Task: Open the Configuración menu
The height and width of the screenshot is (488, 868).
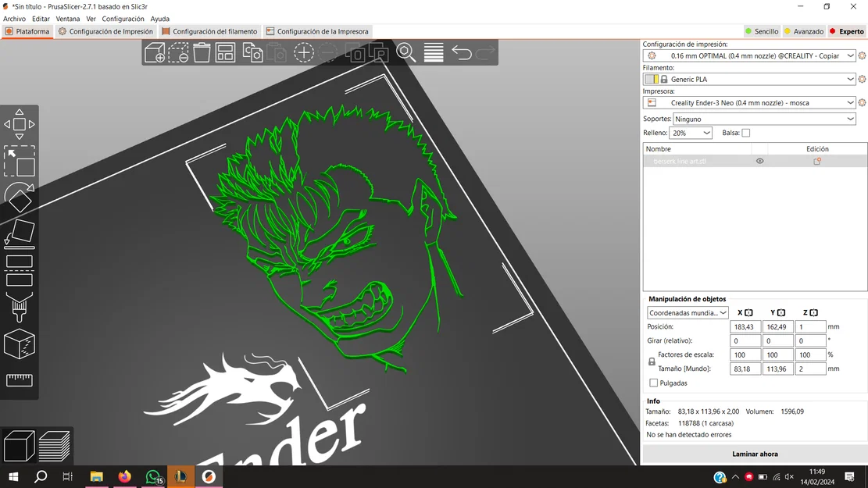Action: point(123,19)
